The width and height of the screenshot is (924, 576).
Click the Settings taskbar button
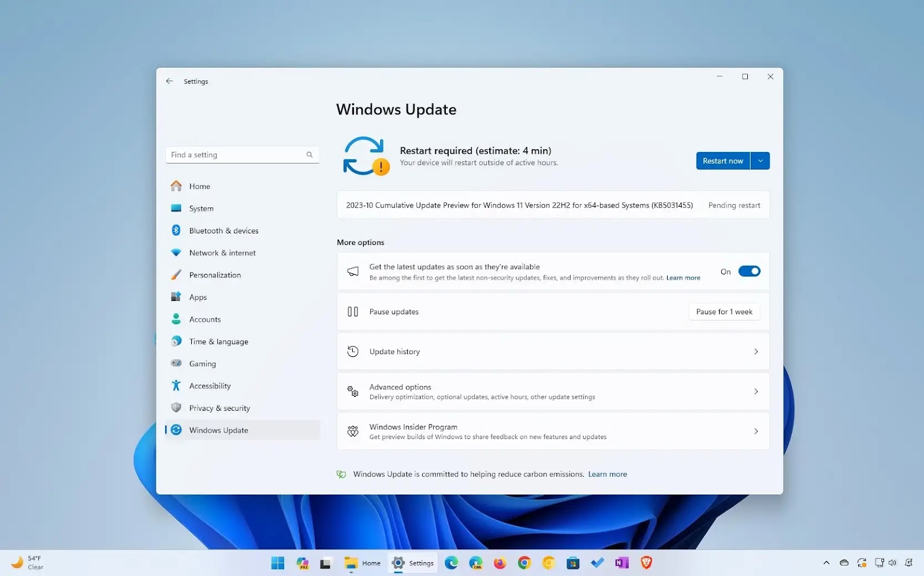[413, 563]
